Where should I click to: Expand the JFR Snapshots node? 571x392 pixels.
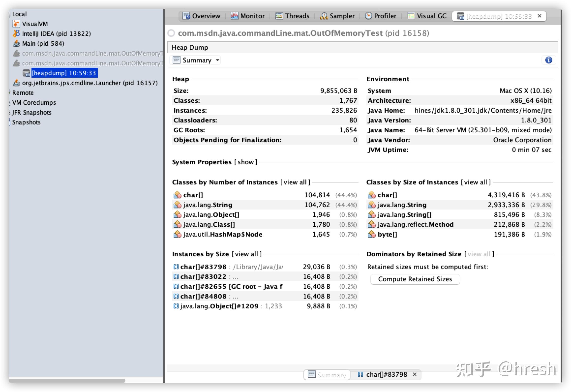coord(8,112)
